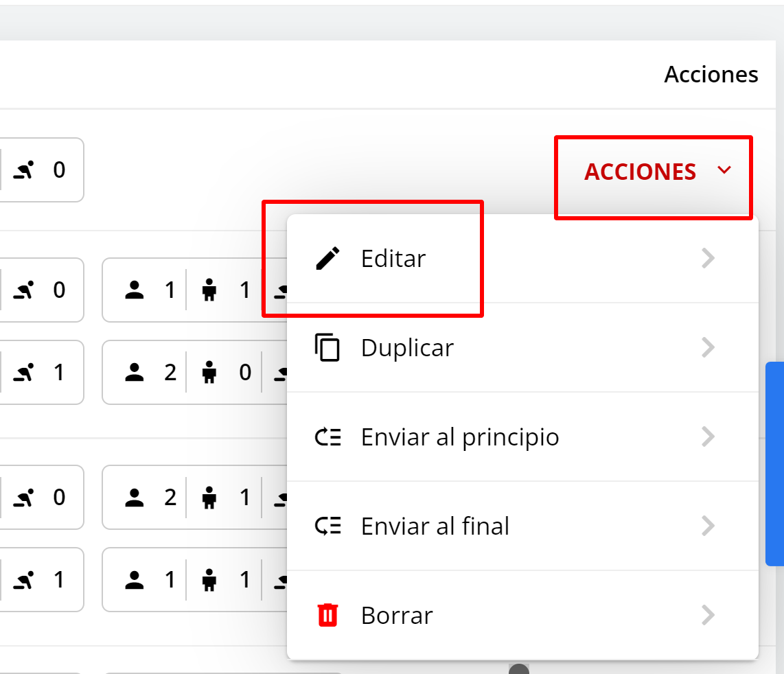Expand the Editar submenu arrow
The image size is (784, 674).
tap(708, 258)
